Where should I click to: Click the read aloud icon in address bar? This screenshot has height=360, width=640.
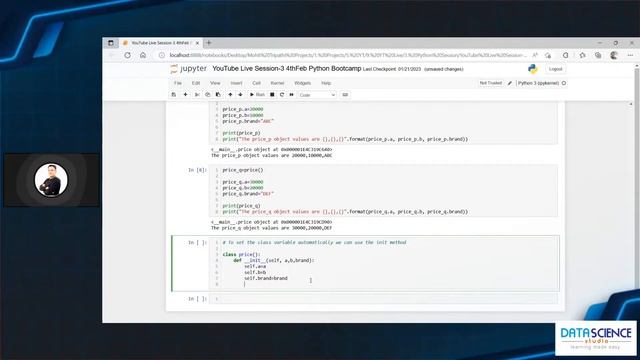(x=535, y=55)
